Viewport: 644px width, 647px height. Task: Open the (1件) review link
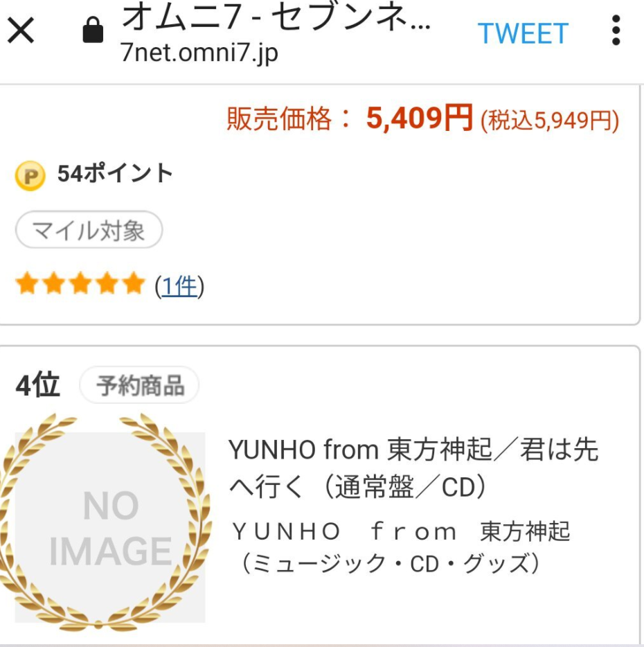coord(179,285)
